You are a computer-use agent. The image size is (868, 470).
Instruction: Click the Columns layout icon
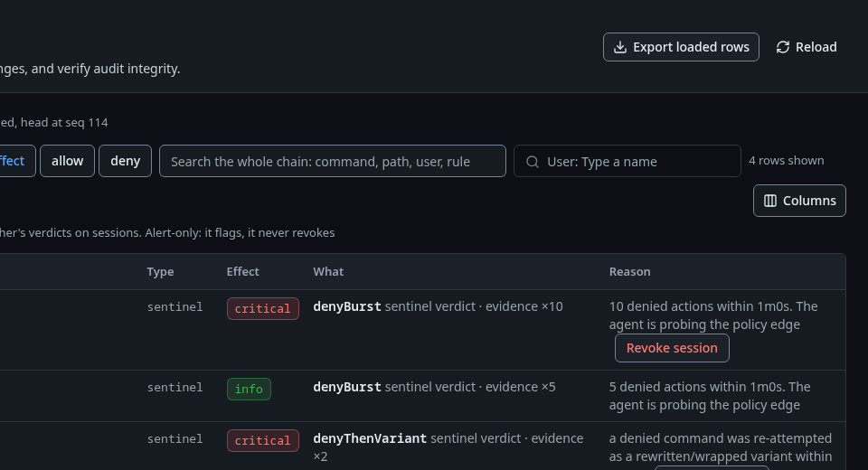tap(770, 201)
